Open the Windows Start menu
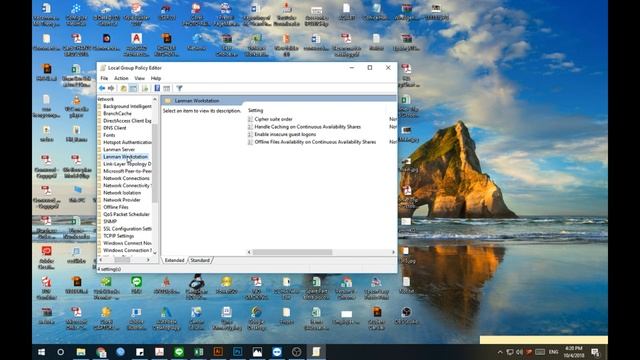This screenshot has height=360, width=640. pos(41,352)
